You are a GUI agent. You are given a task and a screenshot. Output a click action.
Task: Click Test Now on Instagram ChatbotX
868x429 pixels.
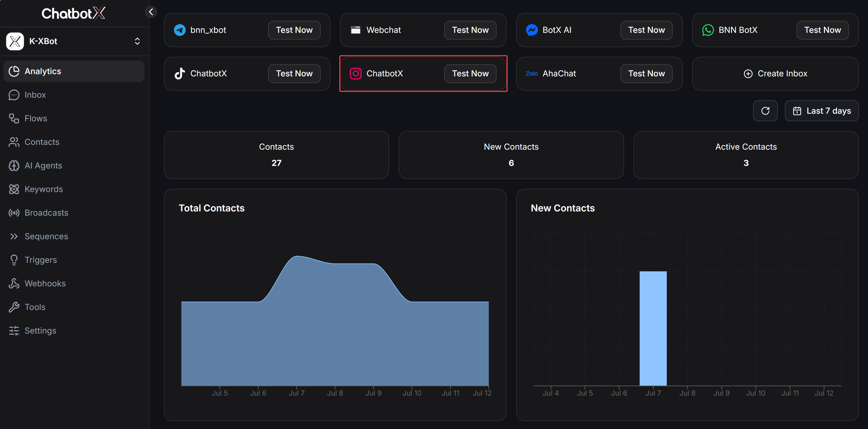click(470, 73)
